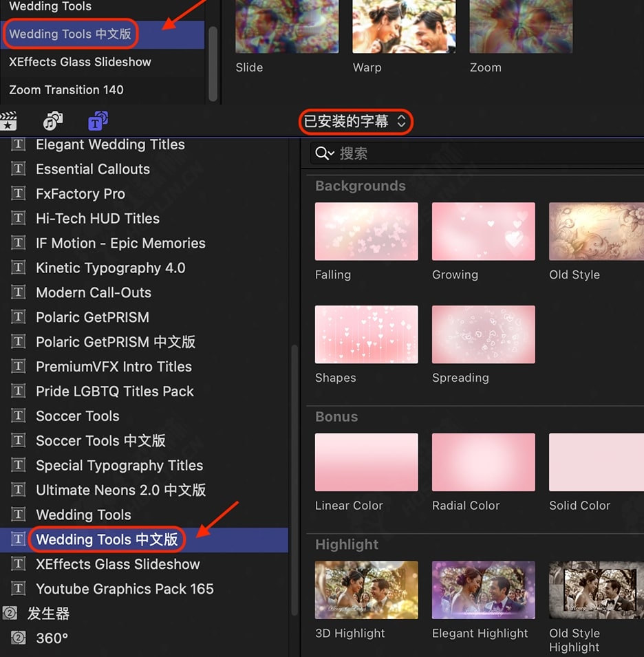Open the 已安装的字幕 dropdown

coord(356,122)
